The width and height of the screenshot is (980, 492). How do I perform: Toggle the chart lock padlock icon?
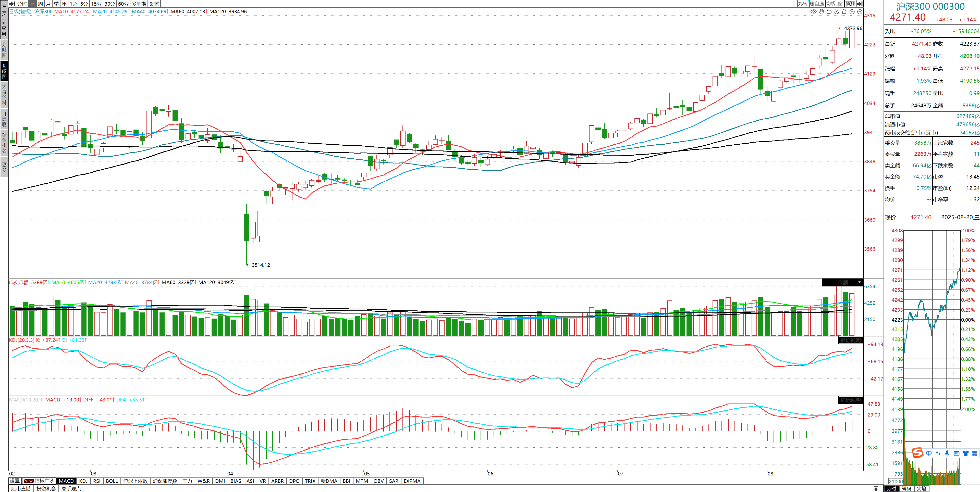click(x=844, y=11)
